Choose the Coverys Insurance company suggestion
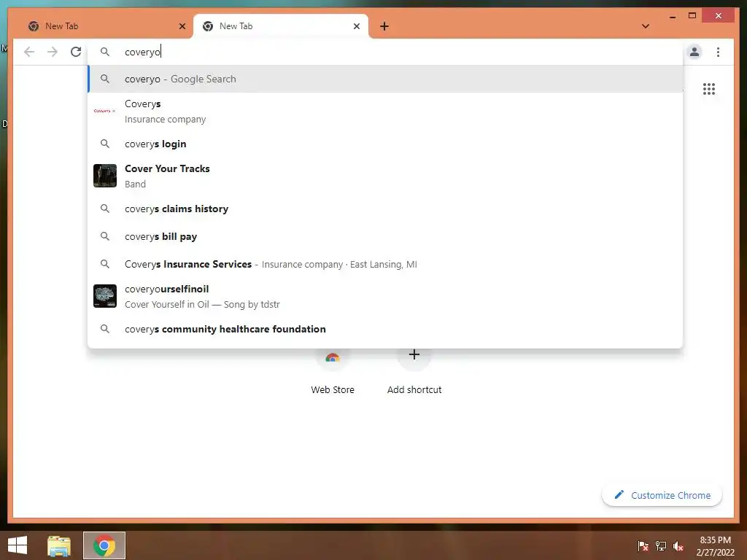This screenshot has width=747, height=560. tap(385, 111)
